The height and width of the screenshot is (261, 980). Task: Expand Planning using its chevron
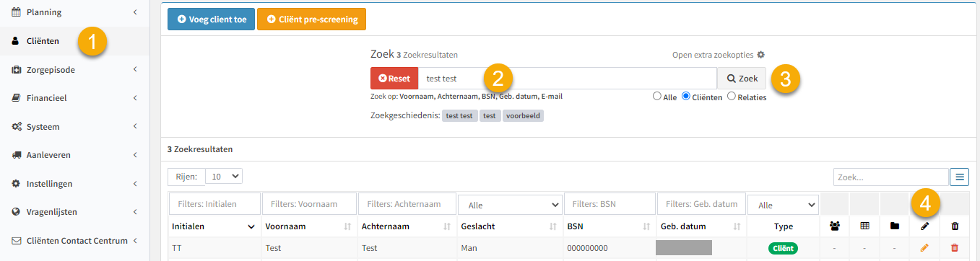(135, 12)
